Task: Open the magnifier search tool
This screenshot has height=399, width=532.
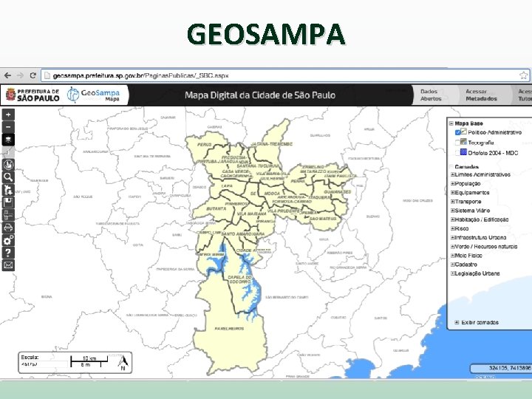Action: click(8, 177)
